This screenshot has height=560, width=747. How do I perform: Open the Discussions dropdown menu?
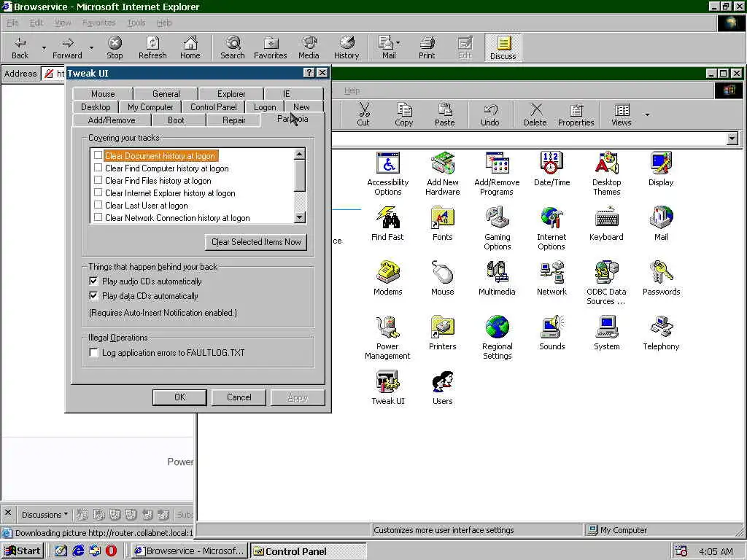pyautogui.click(x=44, y=514)
